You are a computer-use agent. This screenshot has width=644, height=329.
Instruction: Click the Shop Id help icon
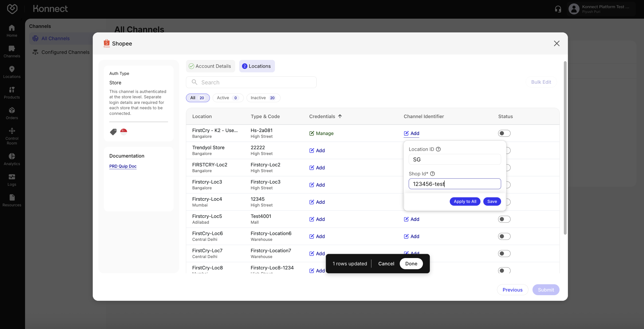point(432,174)
